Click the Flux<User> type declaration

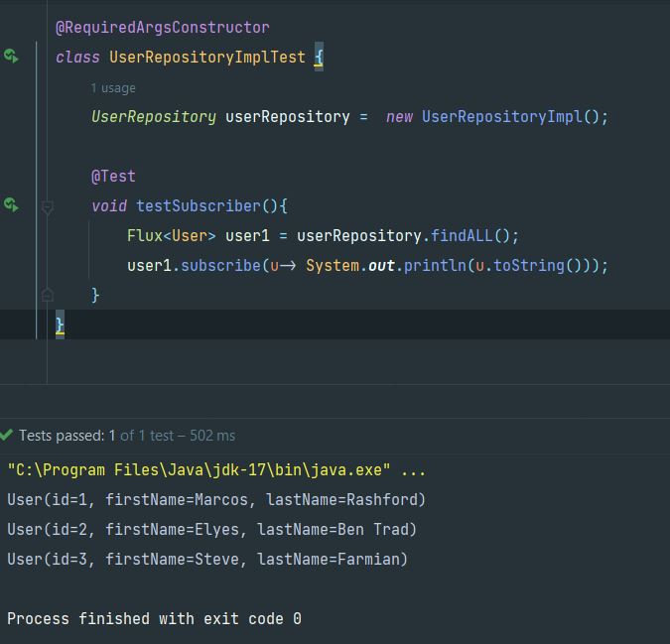[x=172, y=236]
